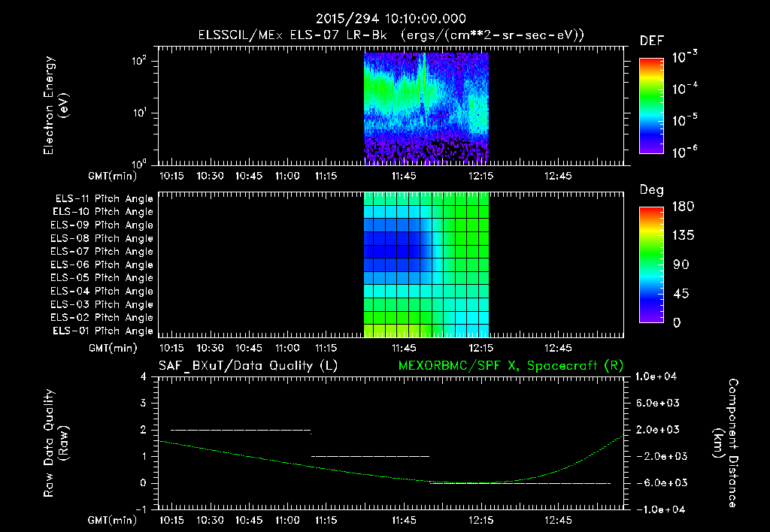Click the ELS-09 Pitch Angle row label
Viewport: 770px width, 532px height.
tap(102, 225)
